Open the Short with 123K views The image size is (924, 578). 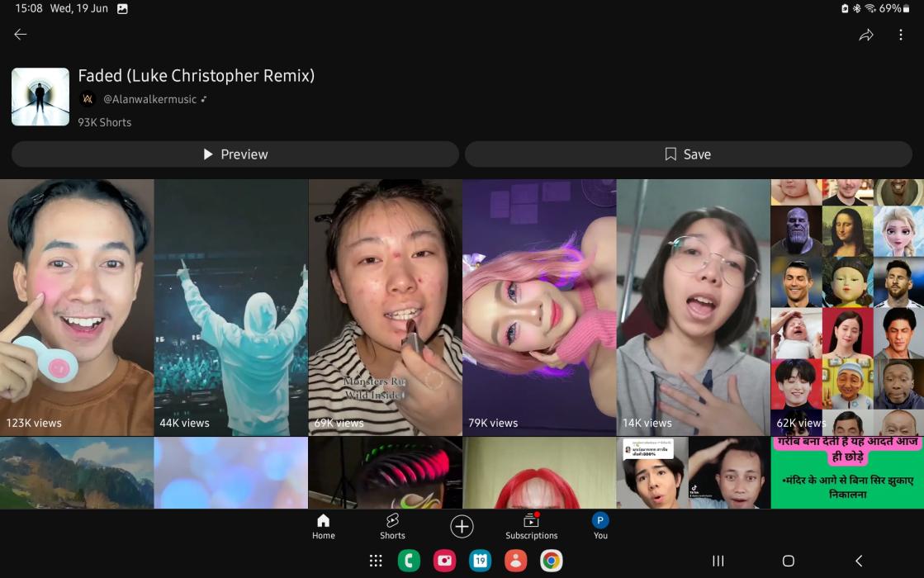[x=77, y=307]
